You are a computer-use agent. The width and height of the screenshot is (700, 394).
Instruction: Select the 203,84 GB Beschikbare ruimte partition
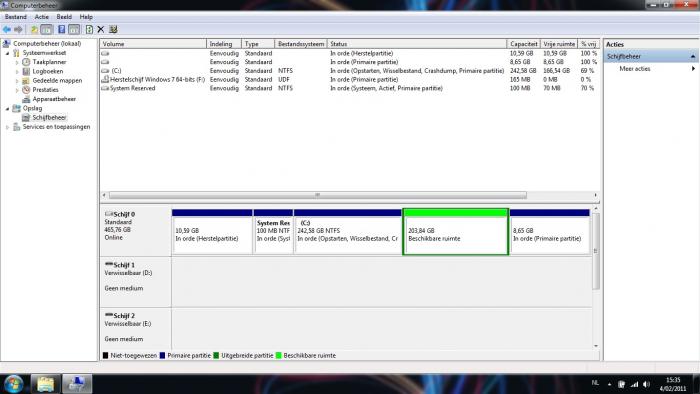click(455, 232)
